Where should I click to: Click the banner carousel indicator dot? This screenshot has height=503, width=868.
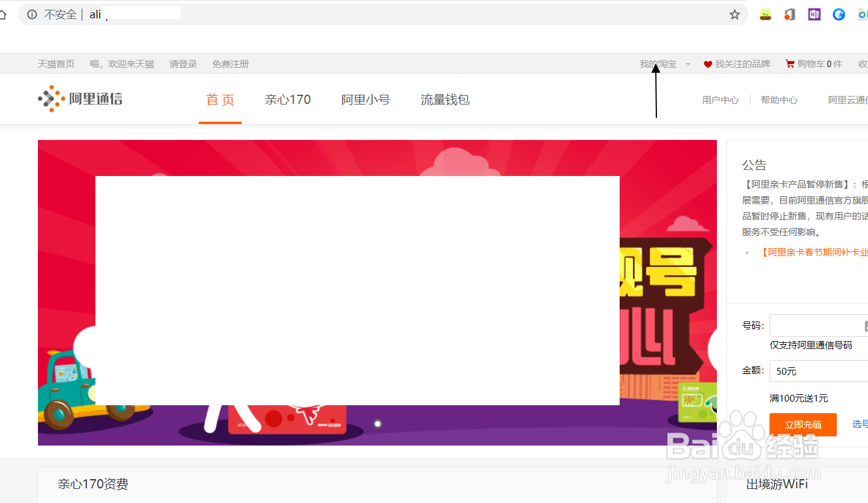(377, 424)
